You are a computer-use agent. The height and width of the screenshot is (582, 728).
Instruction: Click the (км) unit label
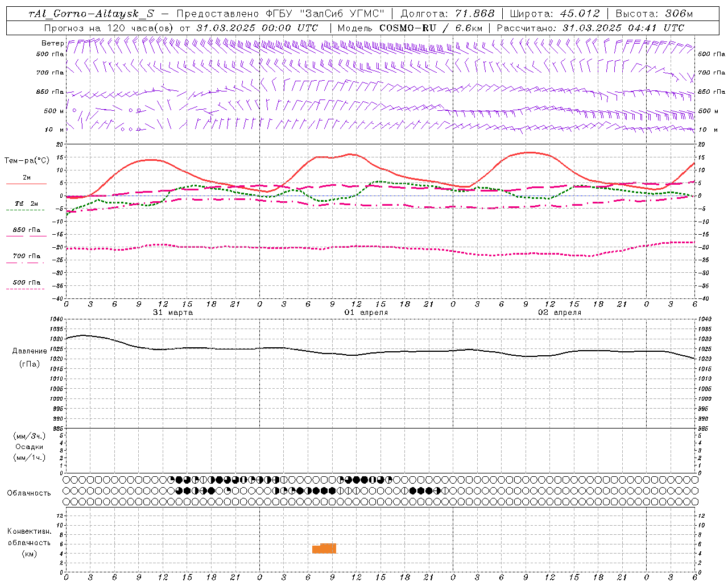coord(30,554)
